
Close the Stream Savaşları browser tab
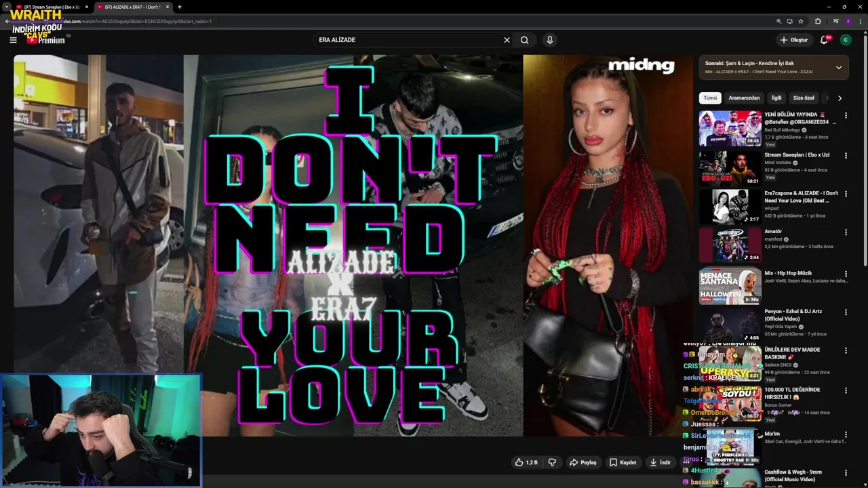pos(87,7)
